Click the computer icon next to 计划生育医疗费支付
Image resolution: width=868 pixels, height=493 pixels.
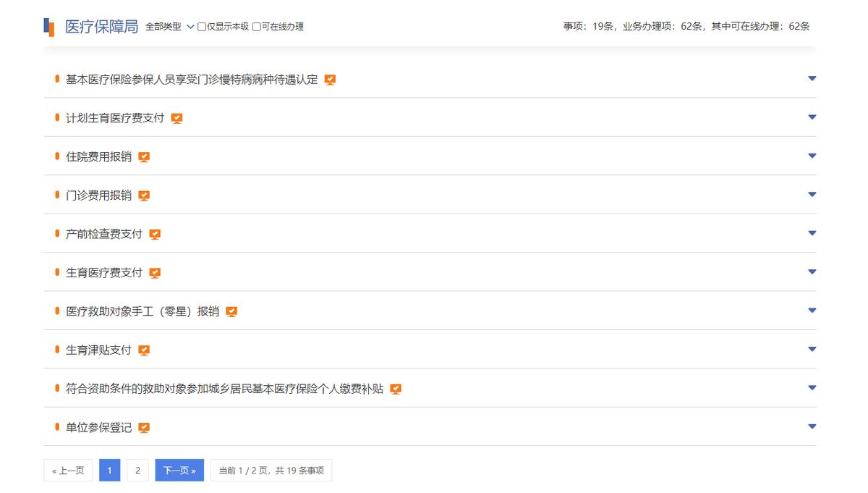(177, 117)
